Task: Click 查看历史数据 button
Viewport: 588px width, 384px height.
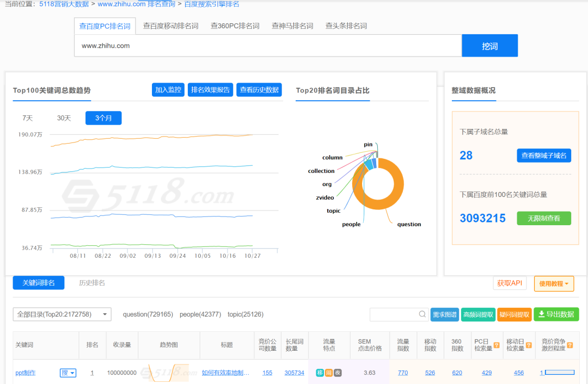Action: tap(259, 90)
